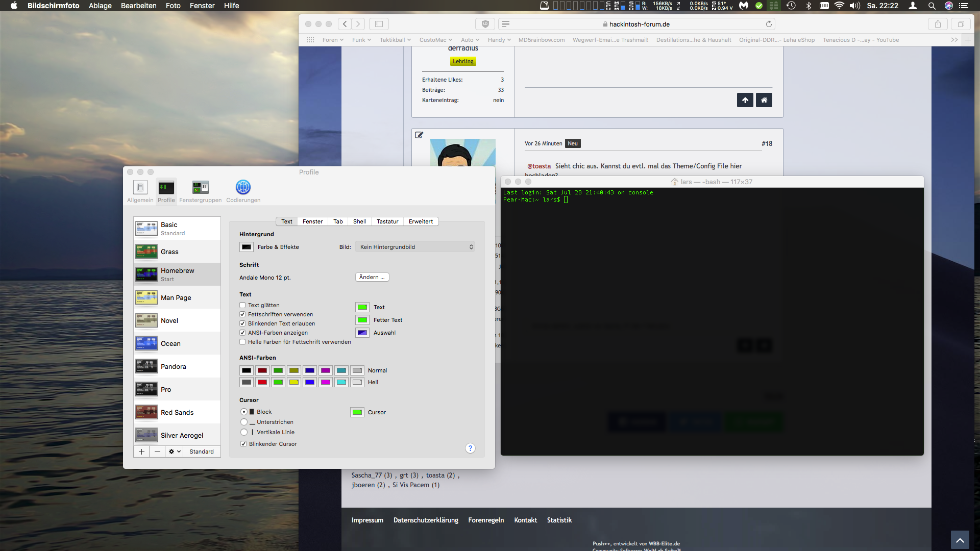
Task: Select the Unterstrichen cursor radio button
Action: pyautogui.click(x=244, y=422)
